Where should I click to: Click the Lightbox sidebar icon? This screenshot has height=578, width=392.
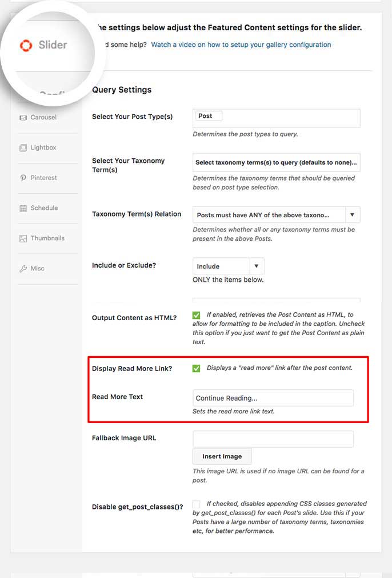pyautogui.click(x=23, y=148)
